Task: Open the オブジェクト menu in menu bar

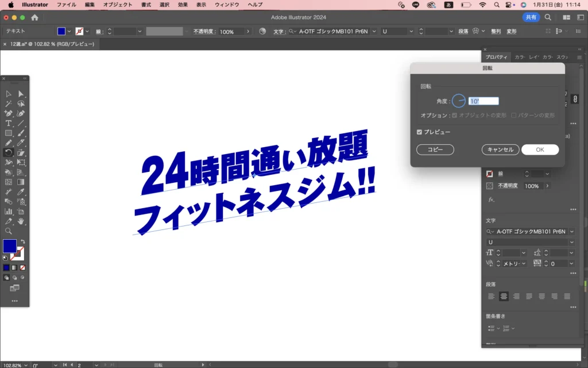Action: click(x=117, y=5)
